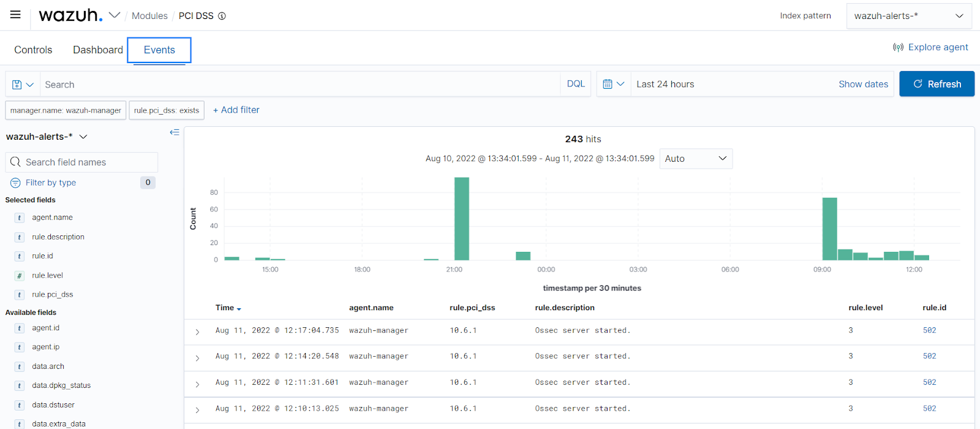The width and height of the screenshot is (980, 429).
Task: Click the Search field names box
Action: (x=81, y=162)
